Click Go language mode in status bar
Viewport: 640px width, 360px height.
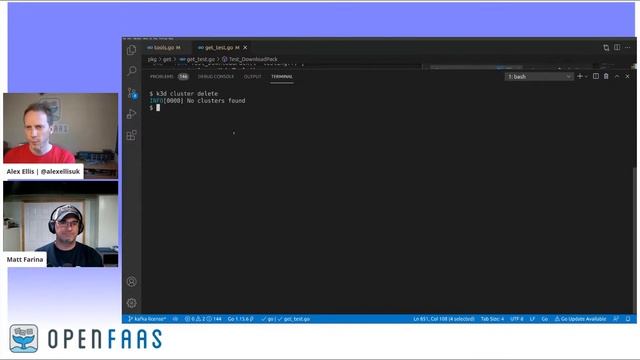click(544, 319)
